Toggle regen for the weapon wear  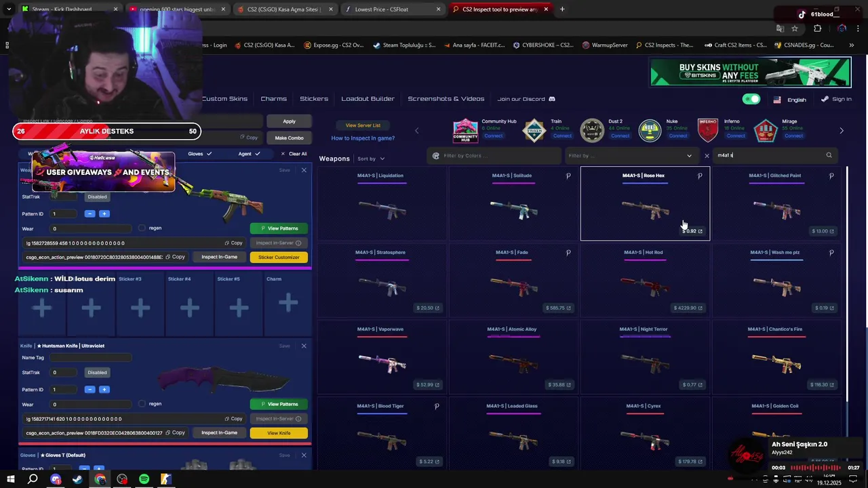click(x=142, y=228)
